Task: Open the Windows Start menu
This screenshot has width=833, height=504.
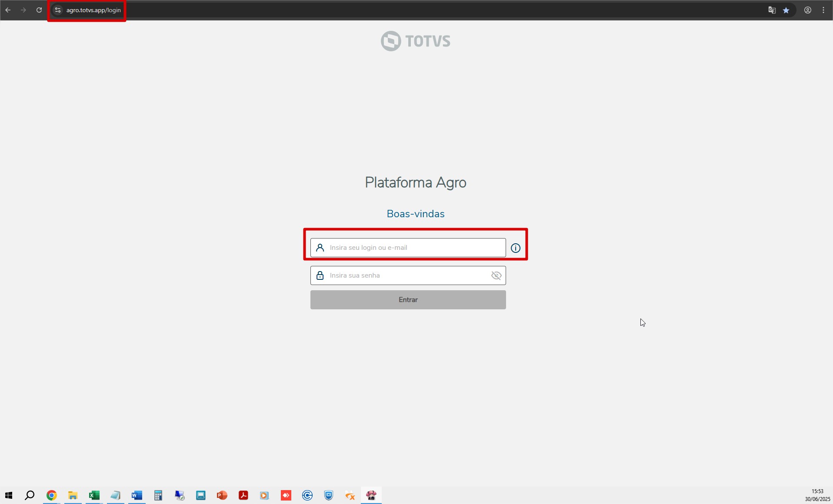Action: point(9,495)
